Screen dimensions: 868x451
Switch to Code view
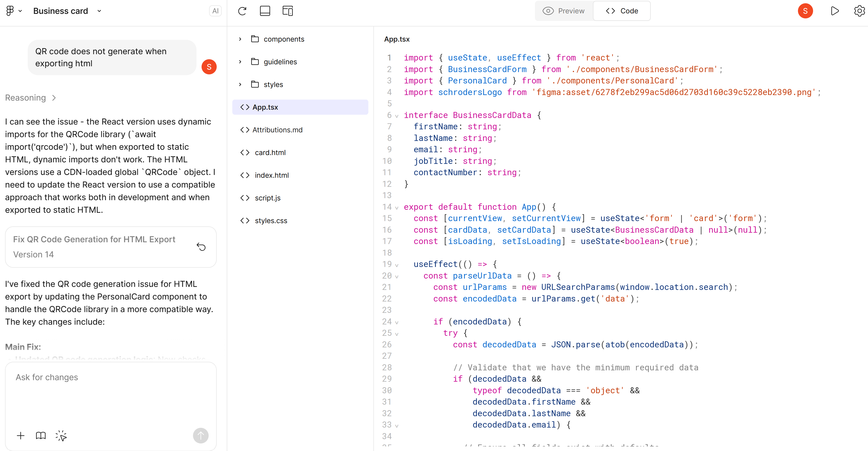[622, 11]
